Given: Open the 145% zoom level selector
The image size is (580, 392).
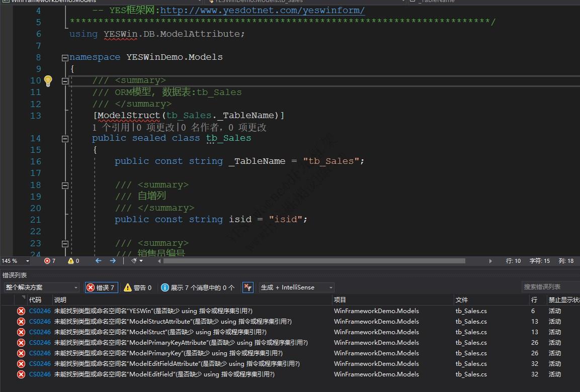Looking at the screenshot, I should pyautogui.click(x=14, y=260).
